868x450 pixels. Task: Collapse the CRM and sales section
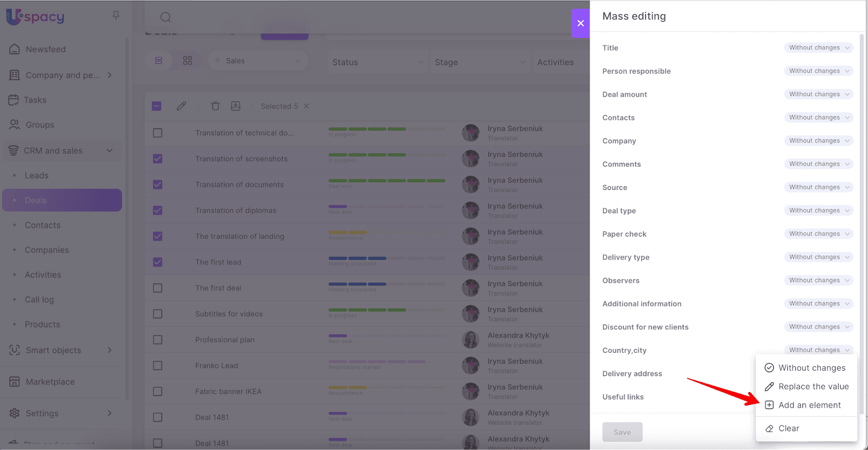click(x=110, y=151)
